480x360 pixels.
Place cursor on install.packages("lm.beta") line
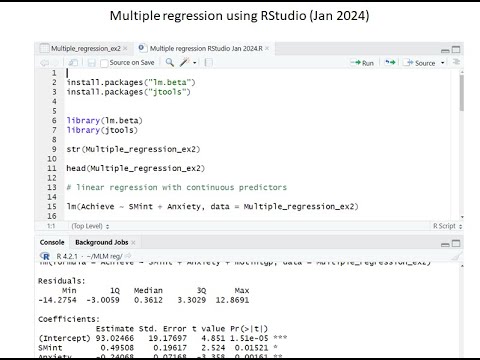pyautogui.click(x=131, y=82)
